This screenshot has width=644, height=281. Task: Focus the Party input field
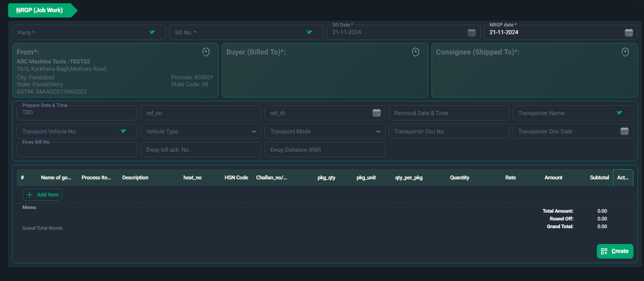coord(89,32)
